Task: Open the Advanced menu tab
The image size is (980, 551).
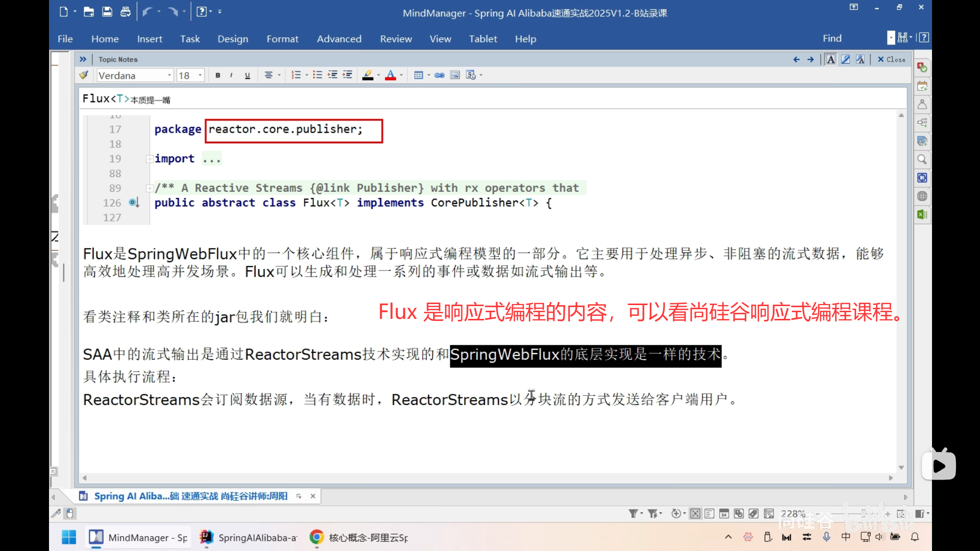Action: (339, 39)
